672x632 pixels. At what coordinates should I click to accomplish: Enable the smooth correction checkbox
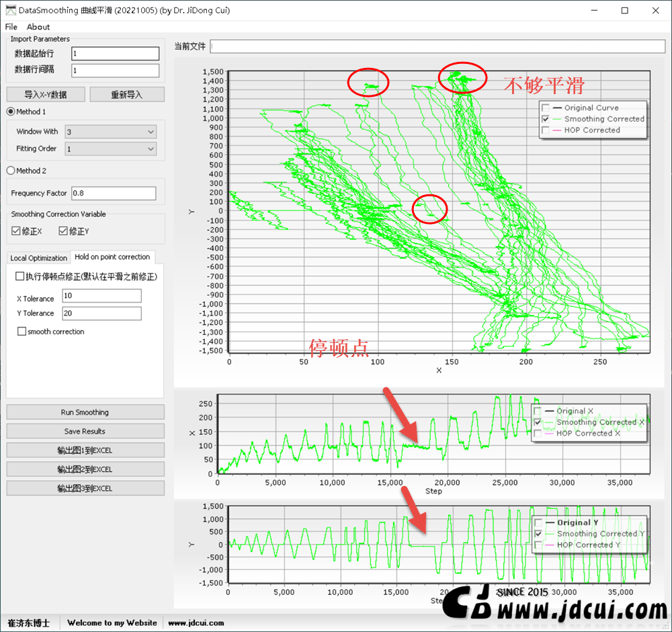pyautogui.click(x=22, y=331)
